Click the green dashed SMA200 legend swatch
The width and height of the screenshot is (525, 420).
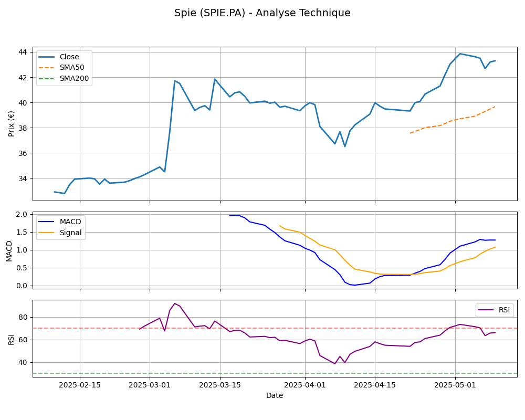47,78
